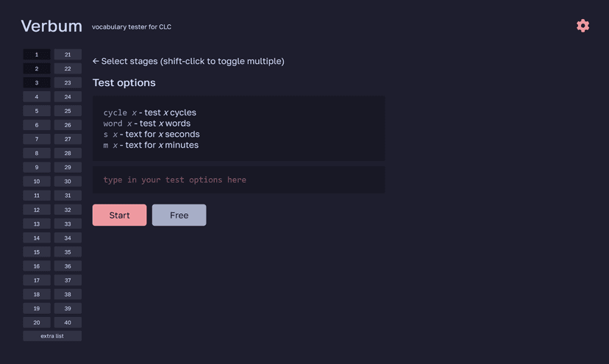The image size is (609, 364).
Task: Choose stage 10 from the list
Action: tap(37, 182)
